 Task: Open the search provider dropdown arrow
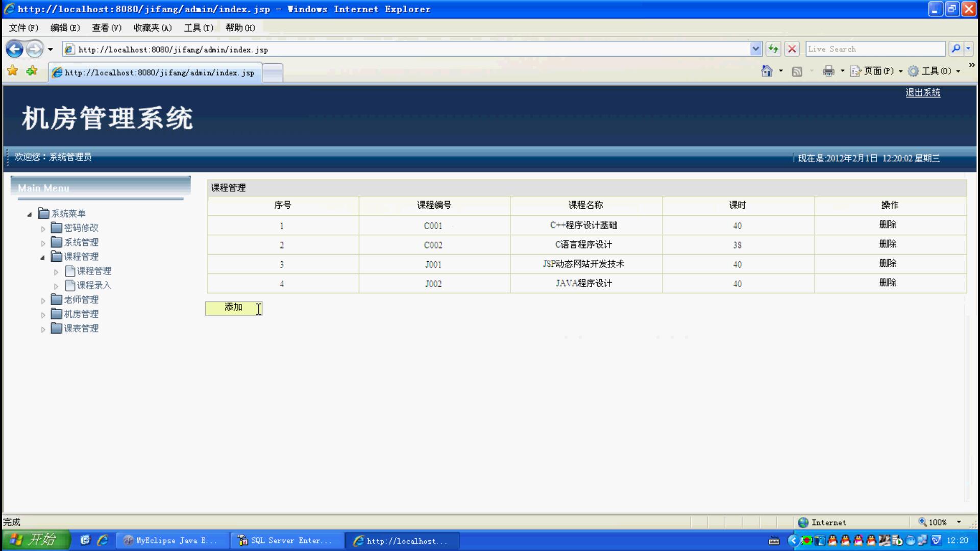[968, 49]
